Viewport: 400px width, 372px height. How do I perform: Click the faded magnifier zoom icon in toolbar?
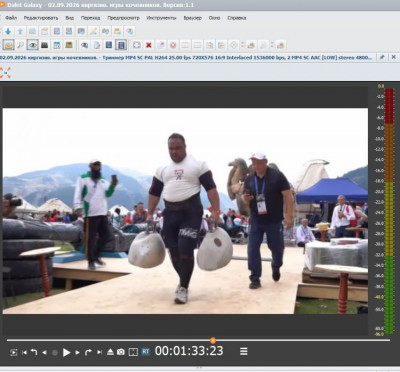[263, 45]
